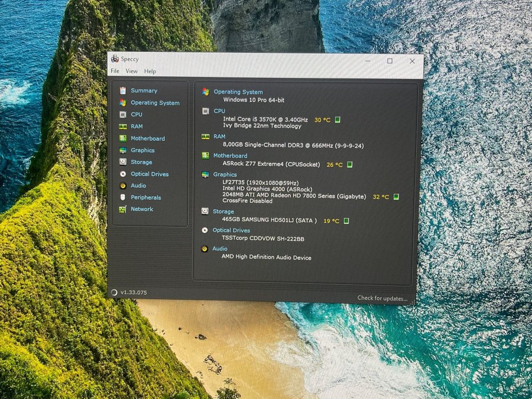Click the Storage heading in main panel
532x399 pixels.
click(x=223, y=212)
